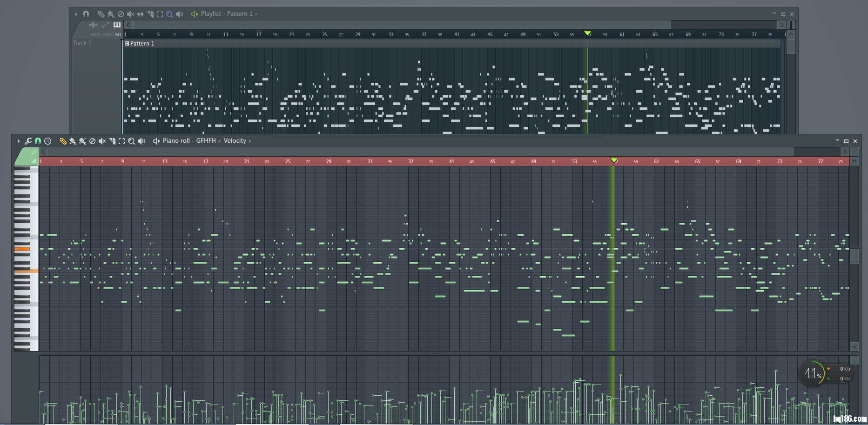The width and height of the screenshot is (868, 425).
Task: Click the Playlist vertical scroll up arrow
Action: pyautogui.click(x=791, y=34)
